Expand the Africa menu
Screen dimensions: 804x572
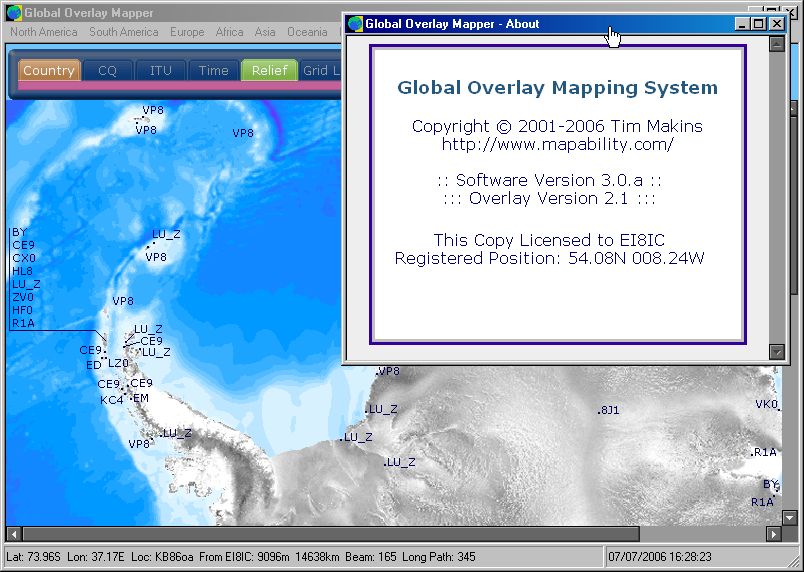(x=229, y=32)
